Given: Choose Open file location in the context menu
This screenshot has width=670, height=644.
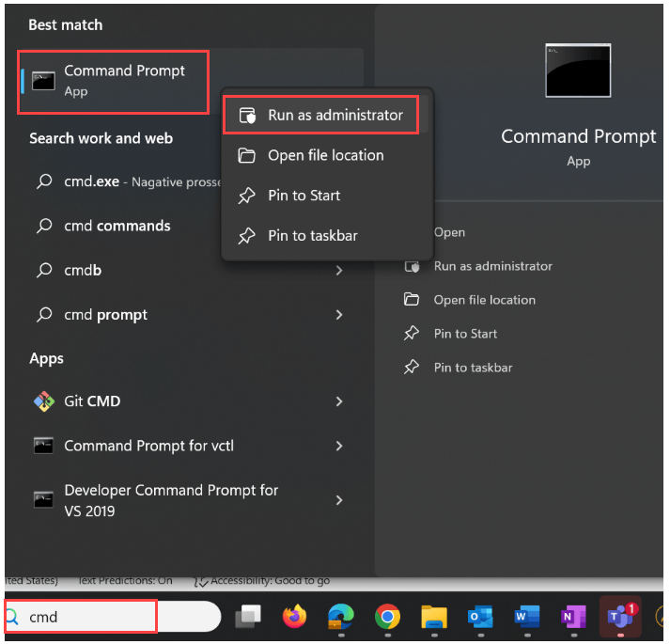Looking at the screenshot, I should [x=325, y=155].
